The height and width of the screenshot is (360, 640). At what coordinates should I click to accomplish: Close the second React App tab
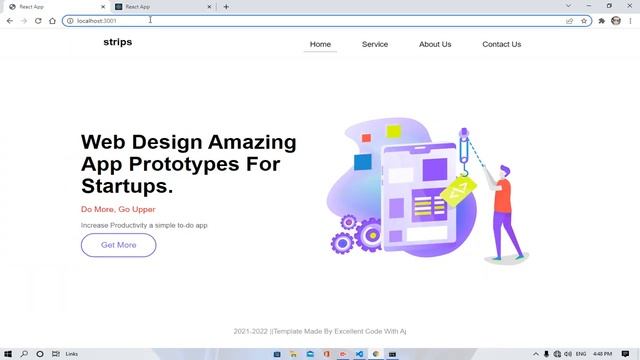coord(209,7)
